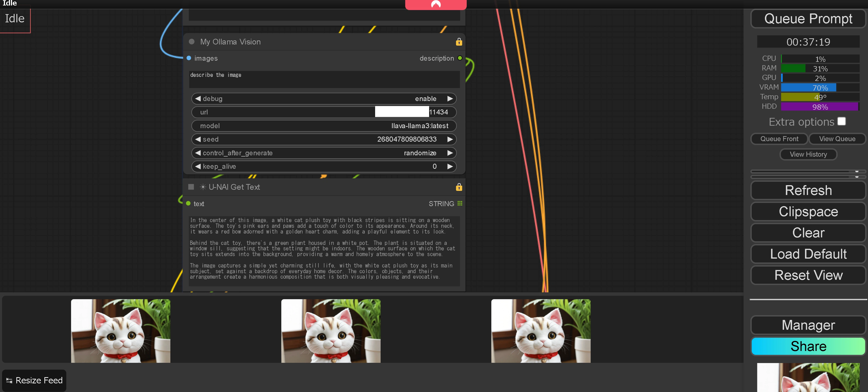
Task: Collapse My Ollama Vision node via its dot
Action: click(192, 42)
